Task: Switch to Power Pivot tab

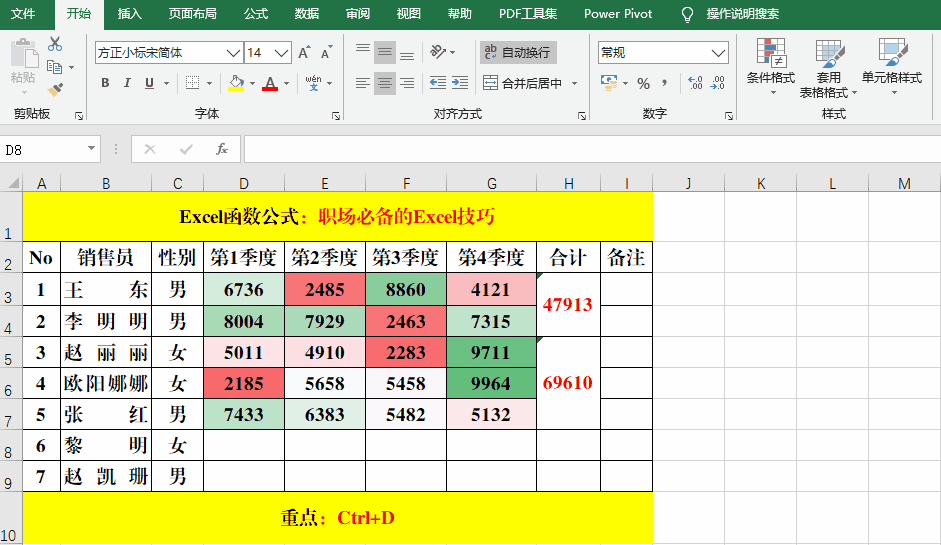Action: pos(618,14)
